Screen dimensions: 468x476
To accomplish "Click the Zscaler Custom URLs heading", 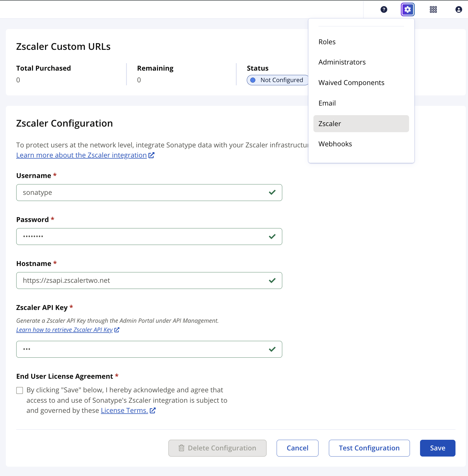I will pyautogui.click(x=63, y=47).
